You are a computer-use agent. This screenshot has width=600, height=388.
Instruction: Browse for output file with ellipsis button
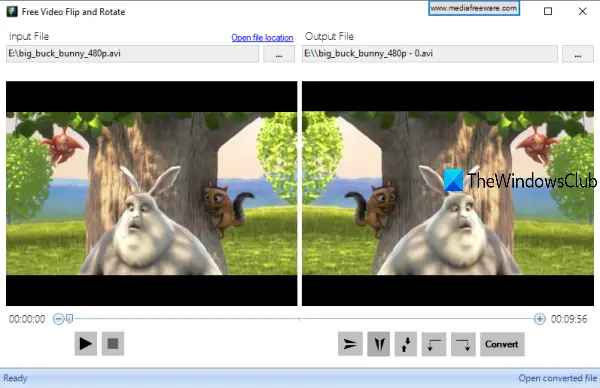click(578, 54)
